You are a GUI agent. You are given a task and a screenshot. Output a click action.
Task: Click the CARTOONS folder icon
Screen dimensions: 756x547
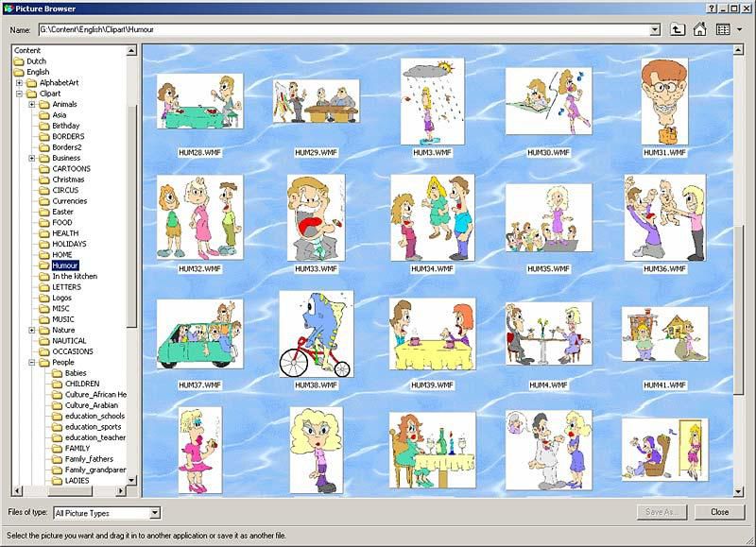point(44,168)
